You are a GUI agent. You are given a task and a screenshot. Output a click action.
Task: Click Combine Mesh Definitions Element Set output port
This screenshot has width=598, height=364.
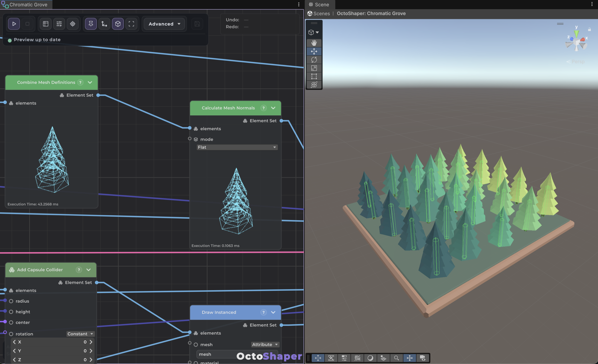[98, 95]
